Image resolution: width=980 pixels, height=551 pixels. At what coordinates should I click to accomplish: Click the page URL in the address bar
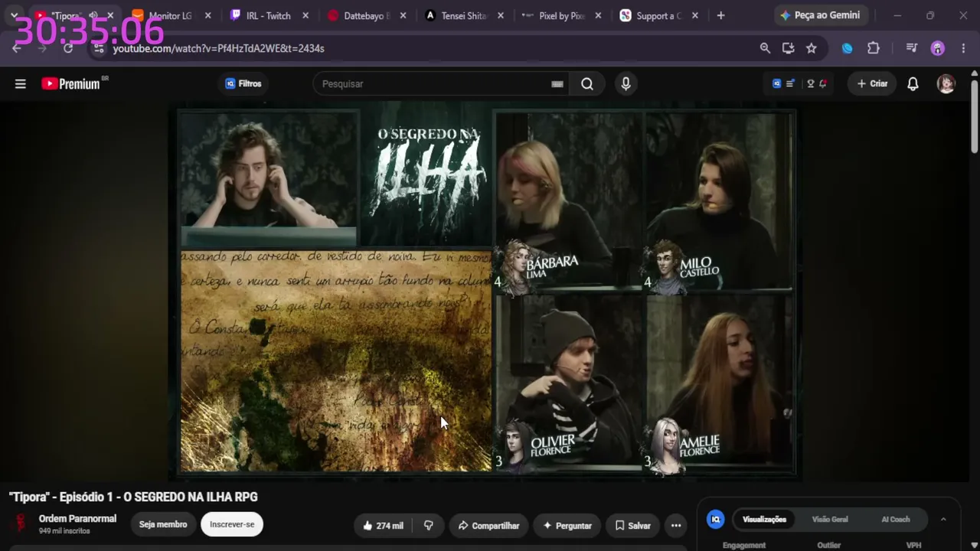coord(219,48)
